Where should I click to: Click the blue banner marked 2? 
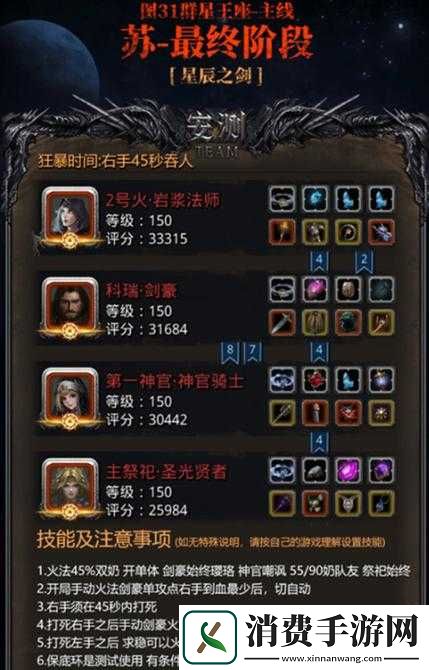pos(364,262)
